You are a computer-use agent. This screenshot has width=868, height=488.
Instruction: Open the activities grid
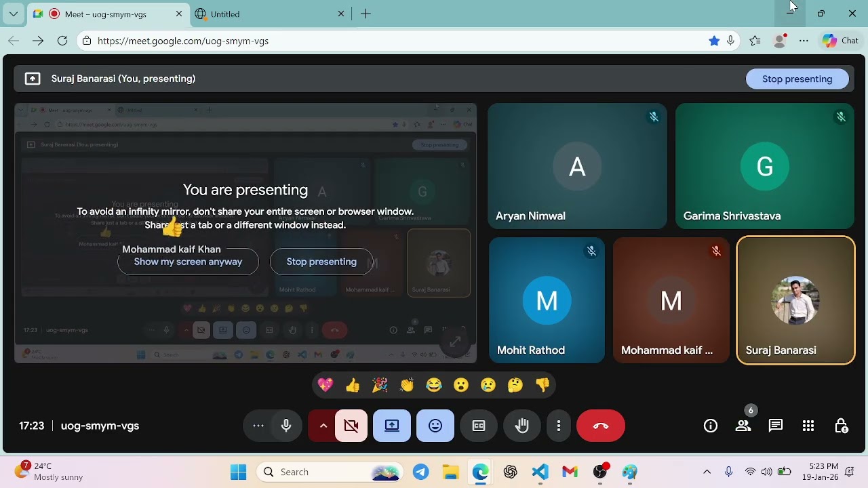pos(808,426)
